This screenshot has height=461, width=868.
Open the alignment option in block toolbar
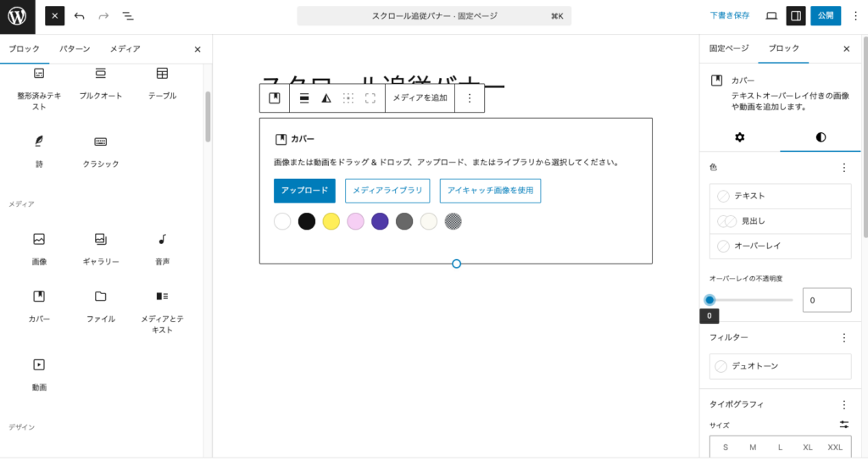tap(304, 98)
